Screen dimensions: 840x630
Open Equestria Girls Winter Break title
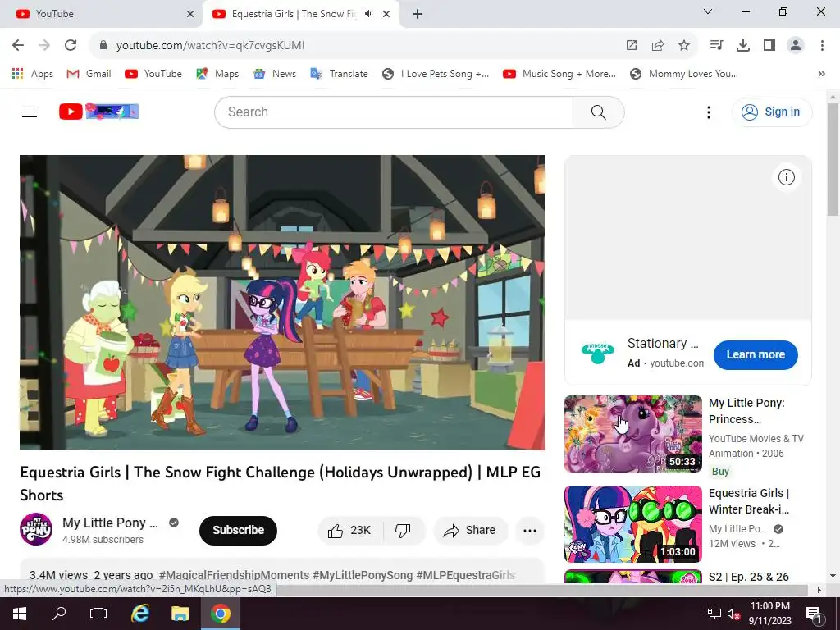coord(749,501)
